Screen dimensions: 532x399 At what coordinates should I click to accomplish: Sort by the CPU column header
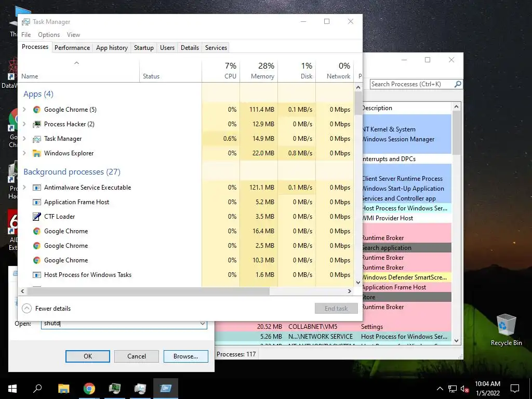click(221, 71)
